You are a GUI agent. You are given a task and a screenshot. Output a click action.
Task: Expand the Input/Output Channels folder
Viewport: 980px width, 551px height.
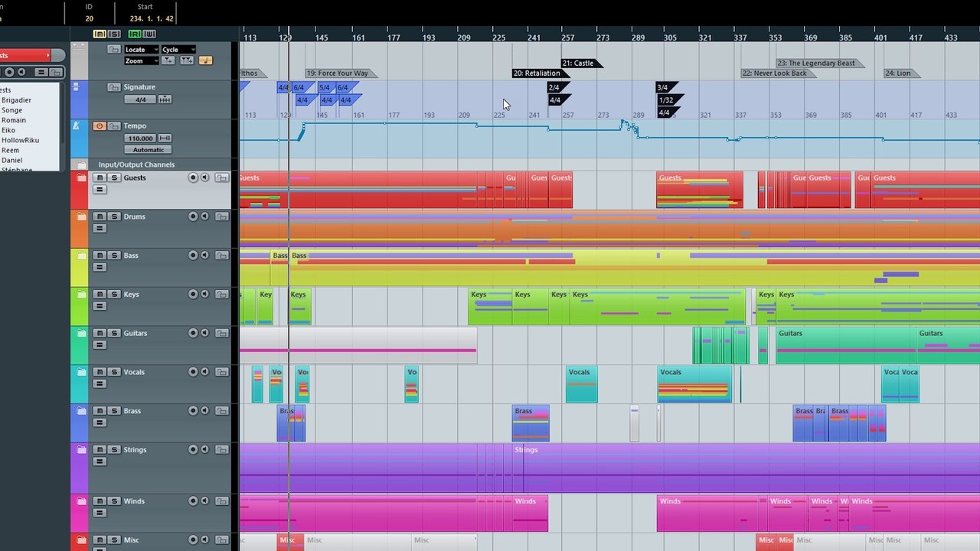pyautogui.click(x=81, y=165)
